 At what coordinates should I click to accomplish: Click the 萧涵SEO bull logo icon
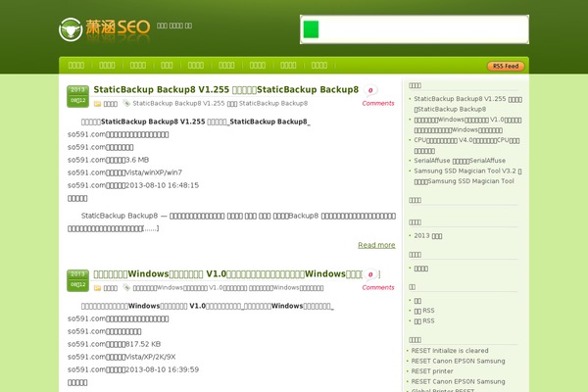click(71, 29)
